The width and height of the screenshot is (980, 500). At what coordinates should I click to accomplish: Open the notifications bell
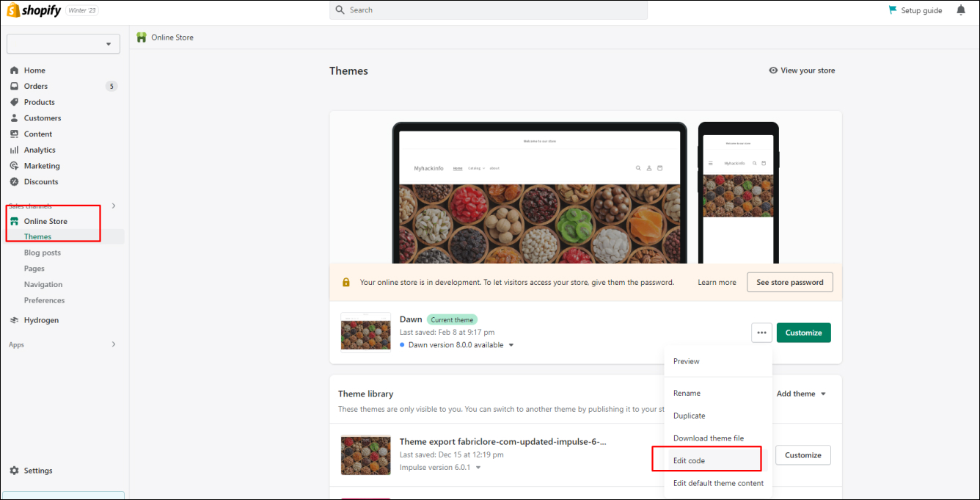961,10
